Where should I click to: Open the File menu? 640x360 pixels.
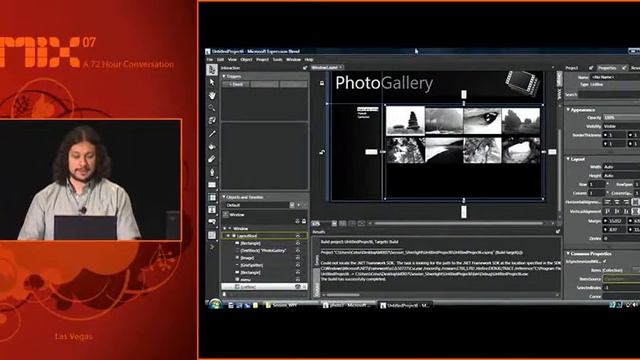pos(210,60)
